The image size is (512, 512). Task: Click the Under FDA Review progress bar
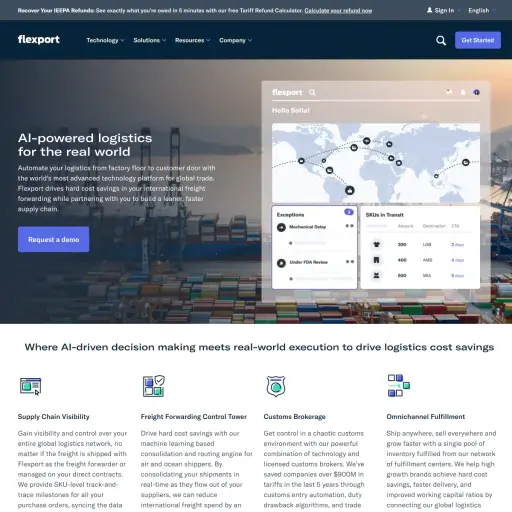[x=324, y=279]
